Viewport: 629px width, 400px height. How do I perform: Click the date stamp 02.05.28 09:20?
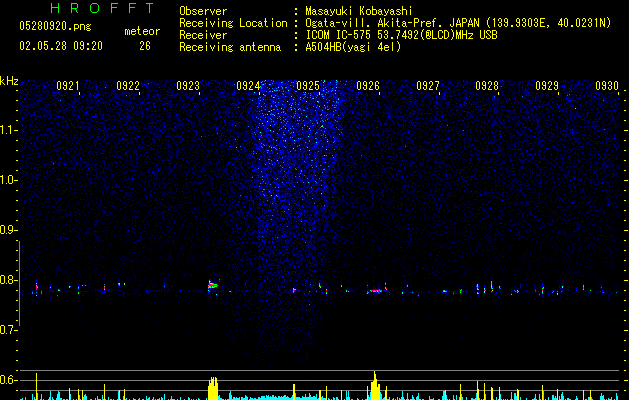[x=61, y=46]
